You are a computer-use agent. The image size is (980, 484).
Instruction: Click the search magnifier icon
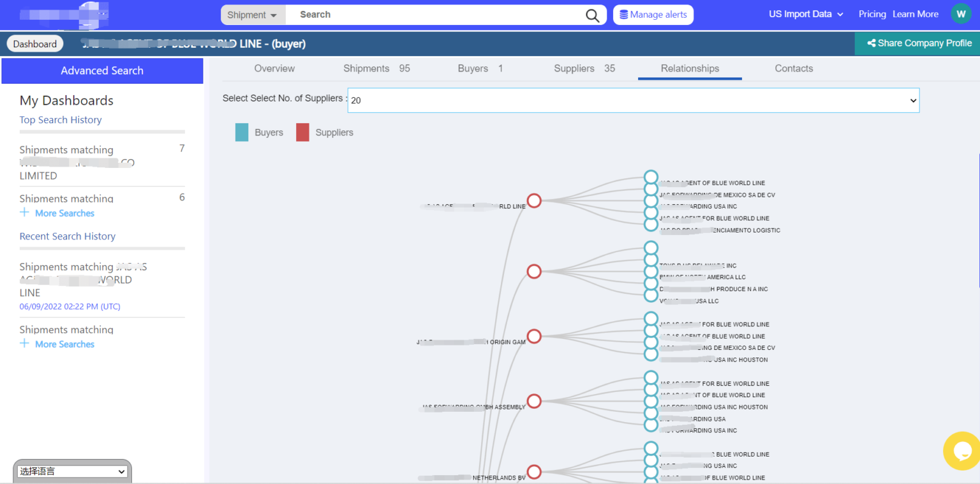click(x=592, y=15)
